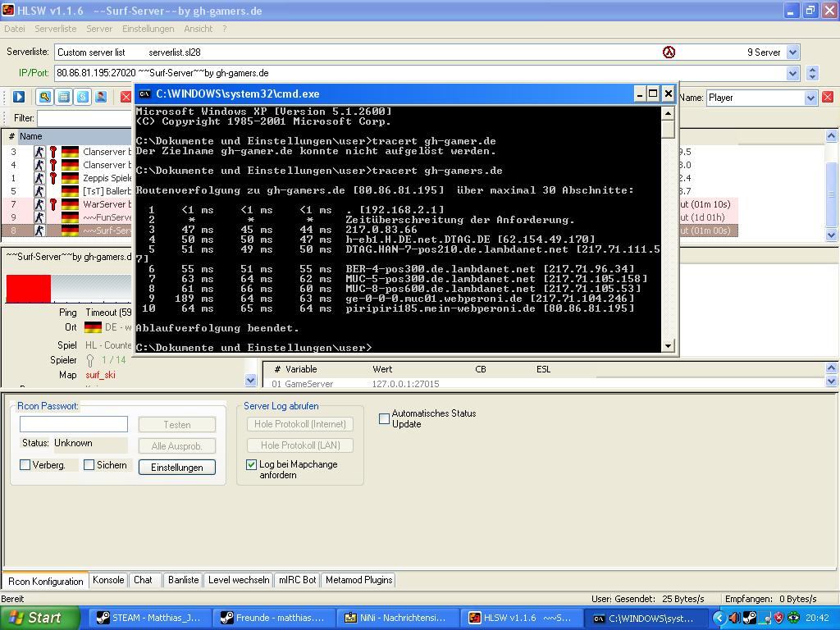
Task: Click the volume speaker tray icon
Action: (x=734, y=618)
